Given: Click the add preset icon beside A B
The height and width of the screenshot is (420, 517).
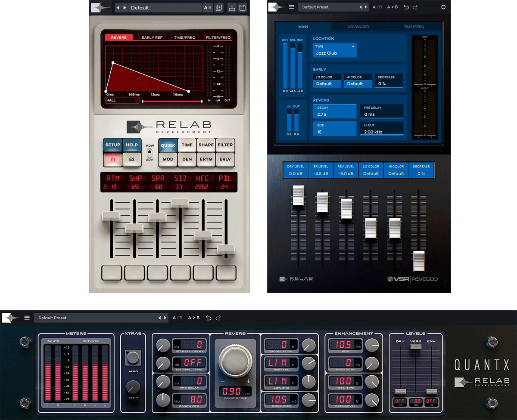Looking at the screenshot, I should (219, 8).
